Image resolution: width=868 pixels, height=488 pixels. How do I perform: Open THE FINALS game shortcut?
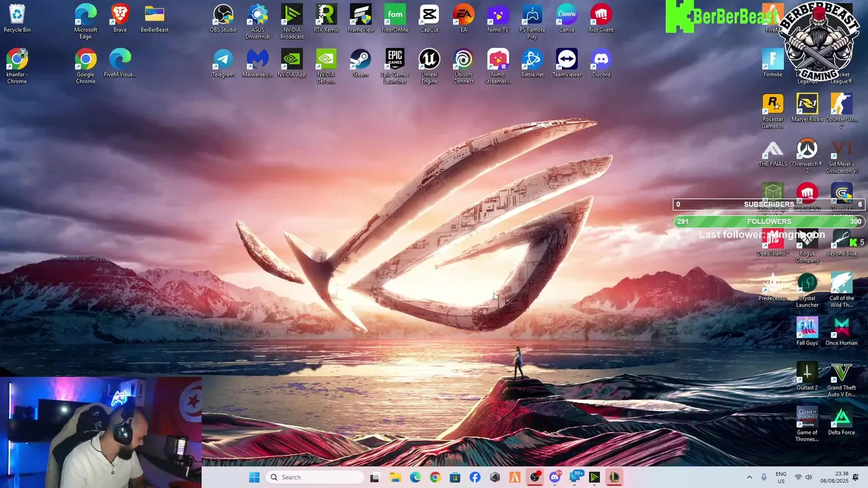772,152
